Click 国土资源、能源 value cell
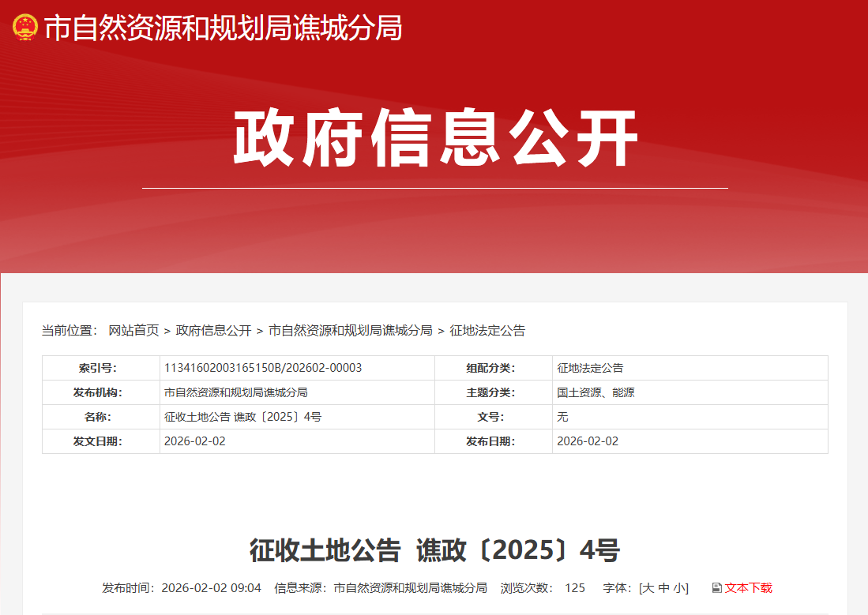868x615 pixels. (690, 392)
